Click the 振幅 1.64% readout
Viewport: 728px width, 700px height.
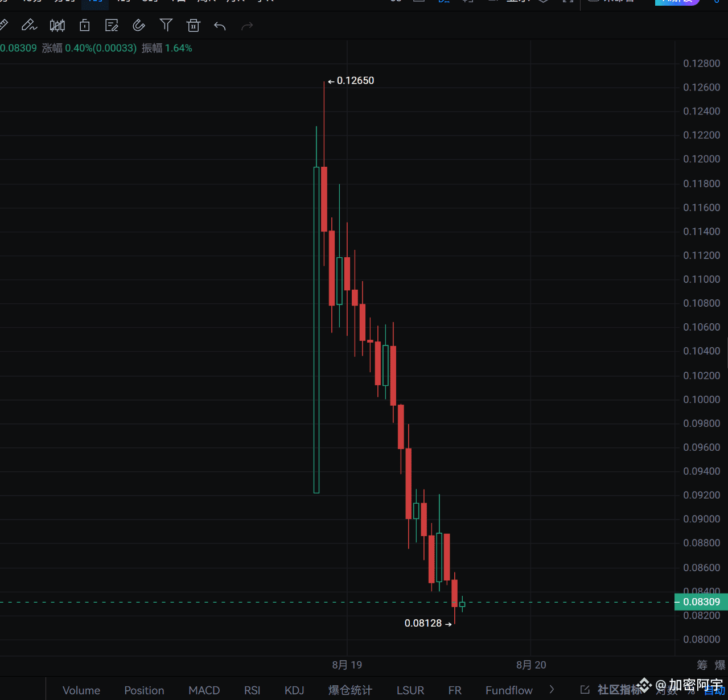point(167,48)
